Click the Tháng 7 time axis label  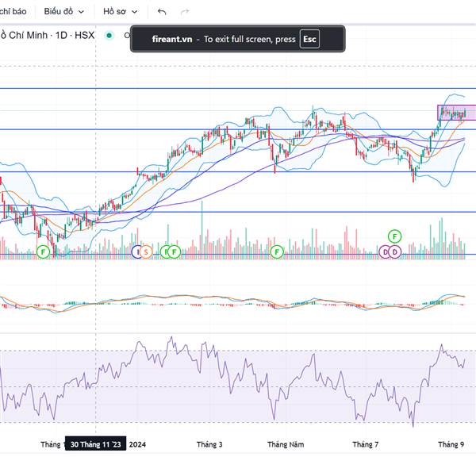[366, 445]
